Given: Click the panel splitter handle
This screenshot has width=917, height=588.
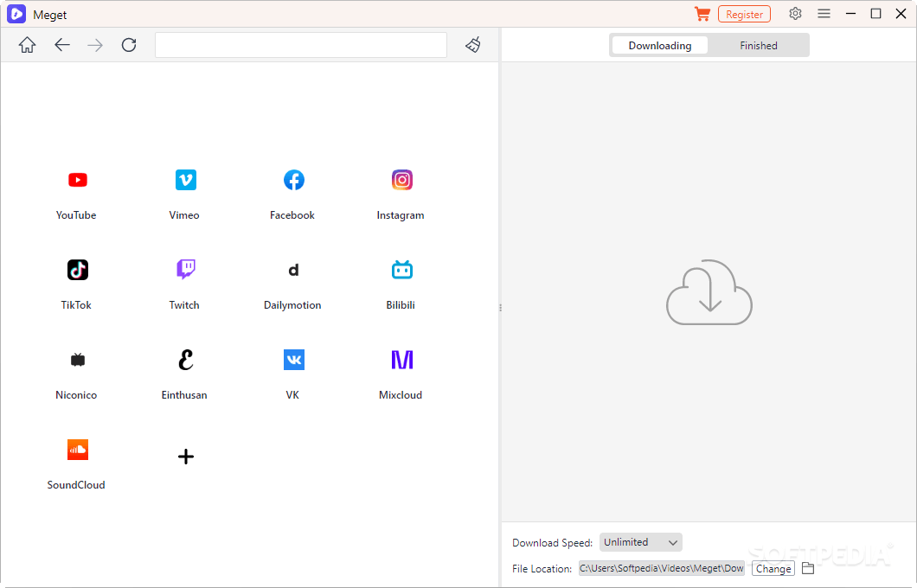Looking at the screenshot, I should pos(500,308).
